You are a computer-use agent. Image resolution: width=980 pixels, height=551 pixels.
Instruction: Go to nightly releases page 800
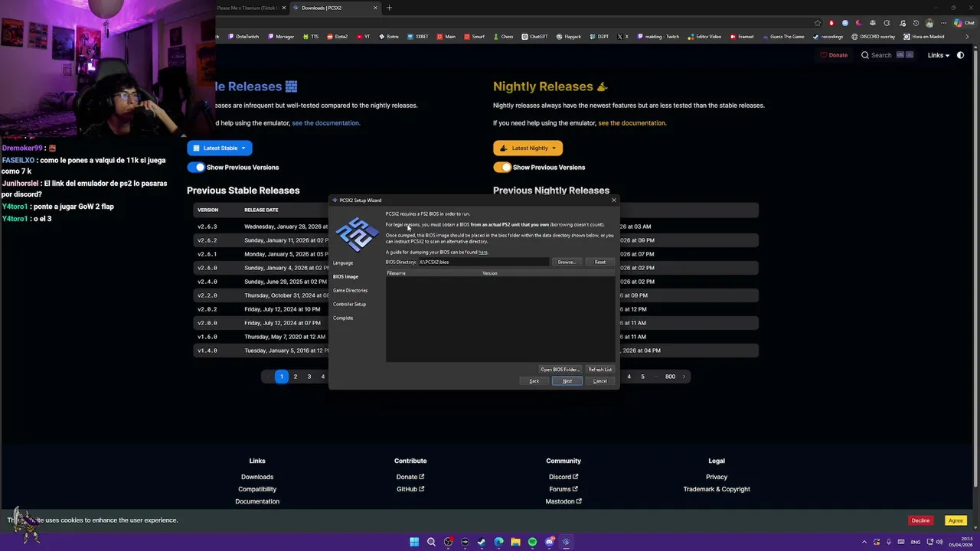tap(670, 377)
